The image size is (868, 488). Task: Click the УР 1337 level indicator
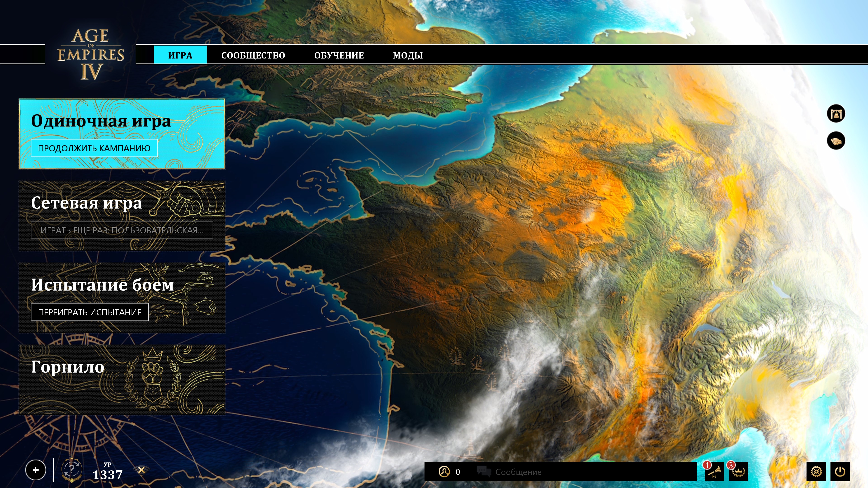coord(108,472)
